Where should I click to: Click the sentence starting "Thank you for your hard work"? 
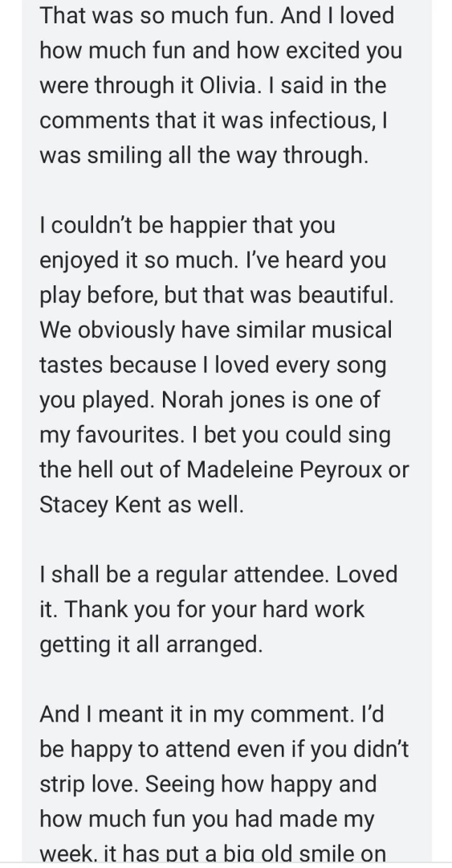(x=214, y=610)
